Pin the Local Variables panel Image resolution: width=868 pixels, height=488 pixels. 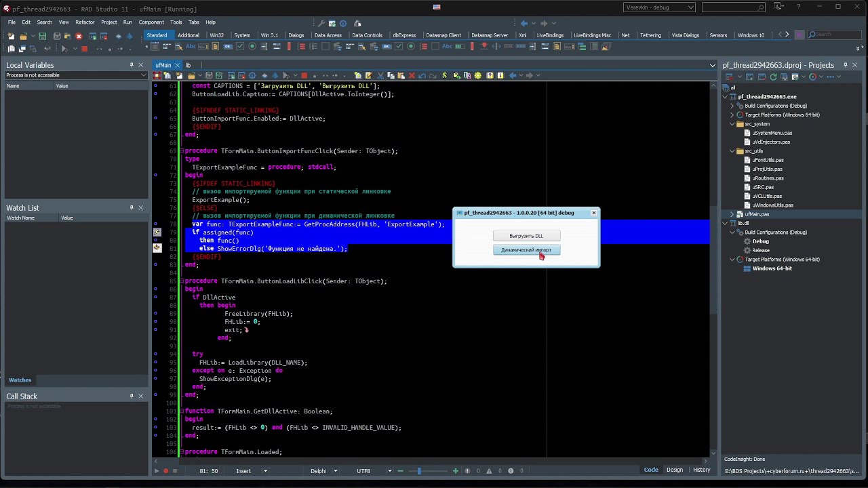[132, 65]
